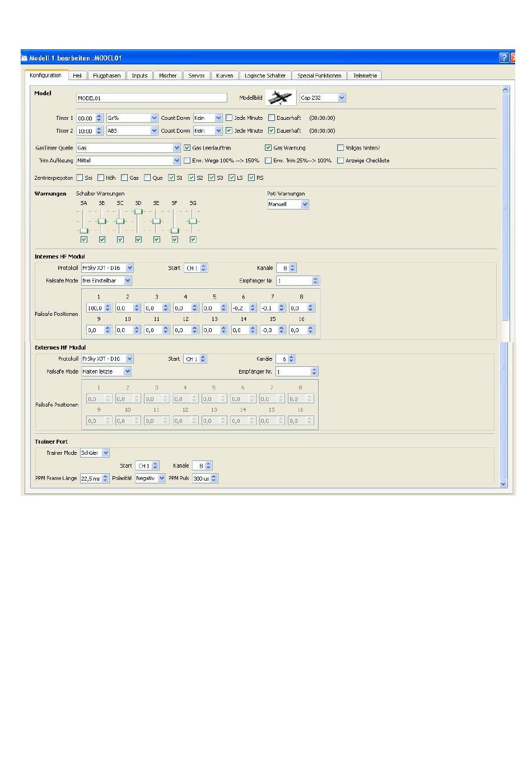
Task: Open the Polarität dropdown set to Negativ
Action: coord(151,479)
